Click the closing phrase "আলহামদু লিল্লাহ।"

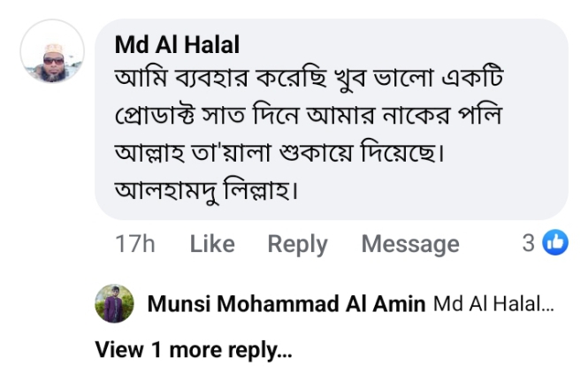(x=206, y=190)
